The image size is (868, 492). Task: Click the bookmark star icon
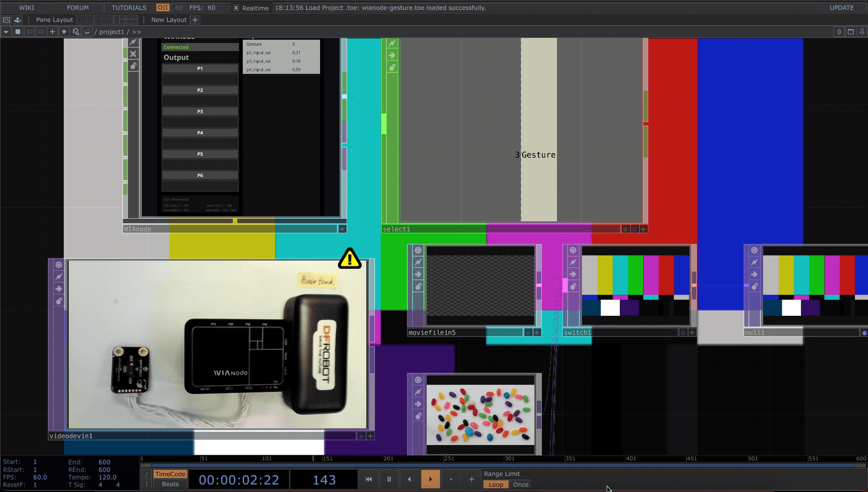64,32
